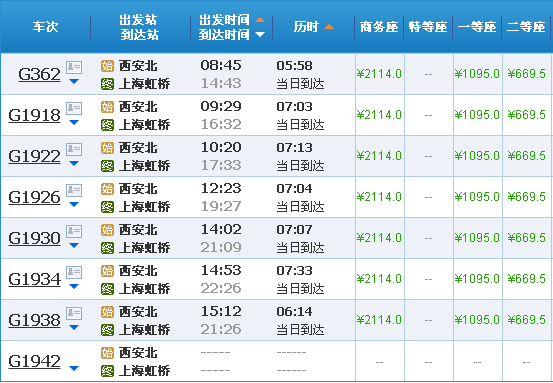Click 一等座 price ¥1095.0 for G1918
Image resolution: width=553 pixels, height=383 pixels.
[x=477, y=115]
